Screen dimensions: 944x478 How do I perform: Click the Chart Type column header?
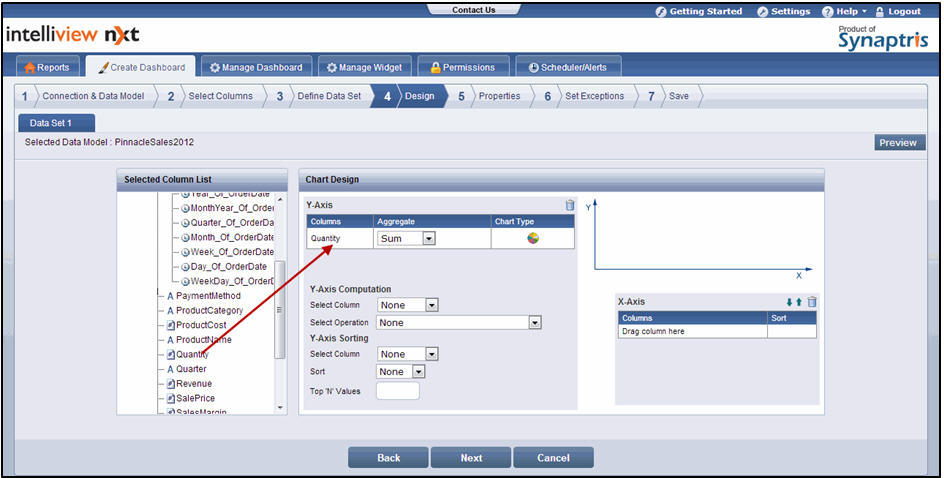[533, 222]
